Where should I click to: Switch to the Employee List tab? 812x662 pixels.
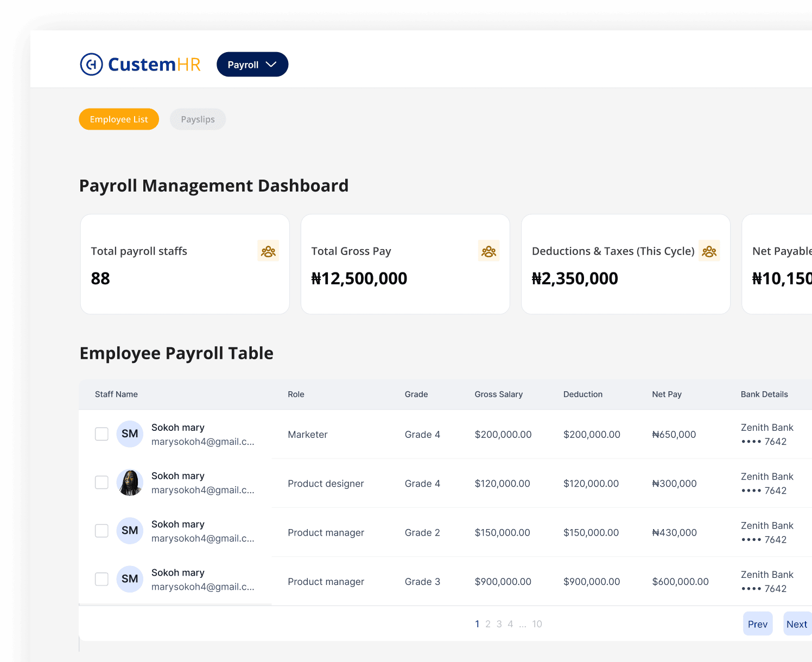coord(119,119)
